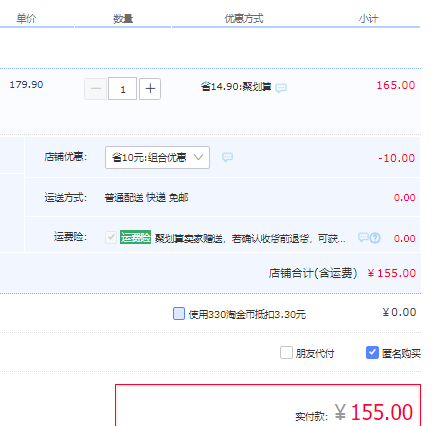Open the 省10元:组合优惠 dropdown
This screenshot has height=426, width=433.
(x=157, y=157)
